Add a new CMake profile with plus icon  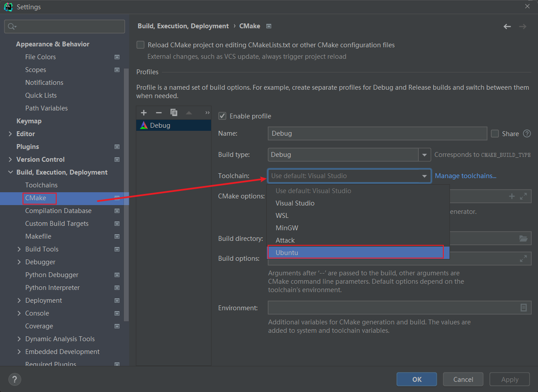point(144,113)
